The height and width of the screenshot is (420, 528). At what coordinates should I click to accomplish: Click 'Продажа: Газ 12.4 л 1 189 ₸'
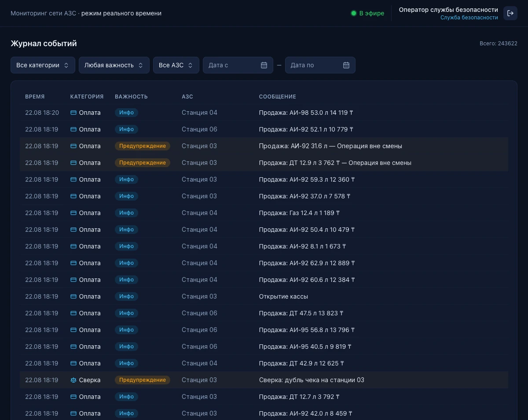[299, 213]
